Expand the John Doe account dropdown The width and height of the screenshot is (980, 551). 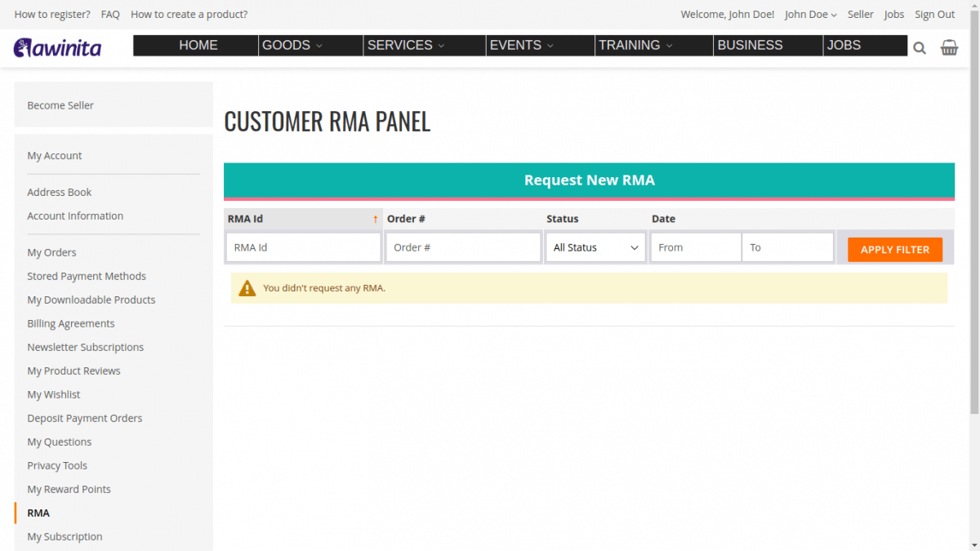coord(811,14)
